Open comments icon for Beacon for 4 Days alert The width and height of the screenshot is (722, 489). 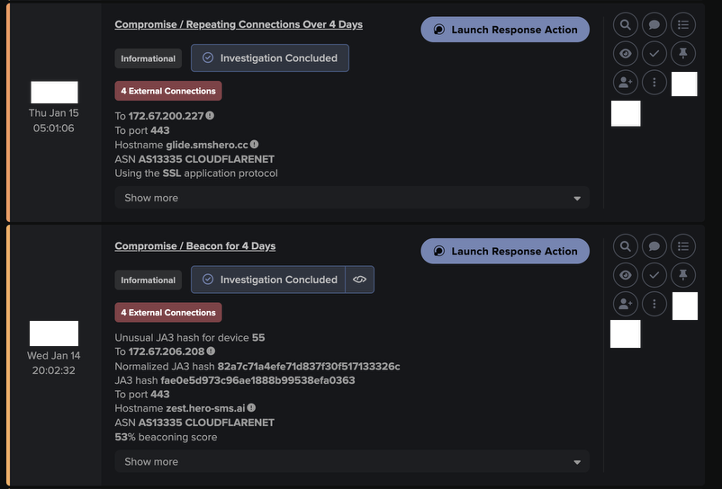point(654,246)
